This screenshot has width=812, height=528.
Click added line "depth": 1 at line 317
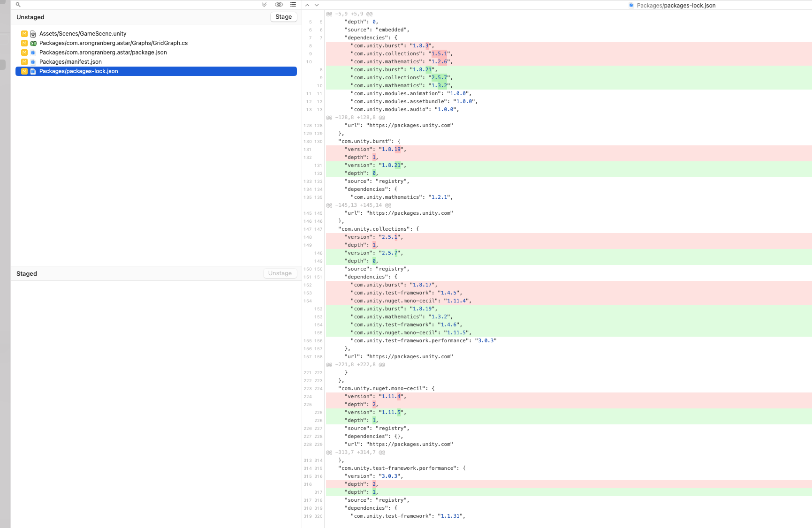tap(569, 492)
